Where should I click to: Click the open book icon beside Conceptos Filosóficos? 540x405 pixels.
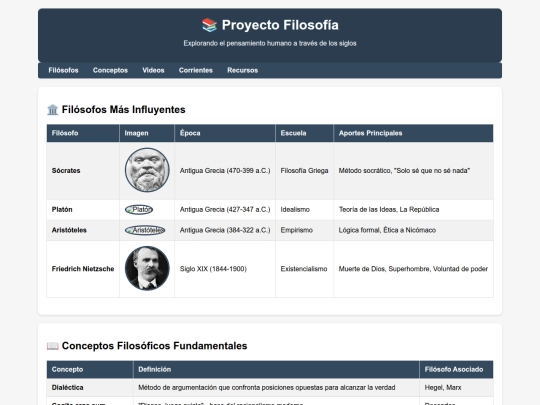coord(53,346)
